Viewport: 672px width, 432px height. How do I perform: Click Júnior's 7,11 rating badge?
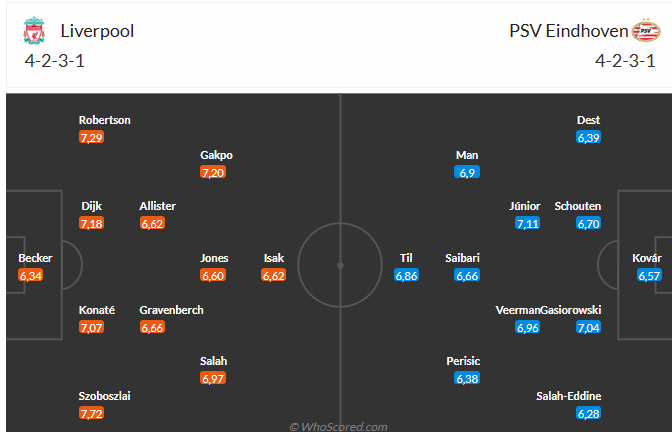pyautogui.click(x=527, y=223)
